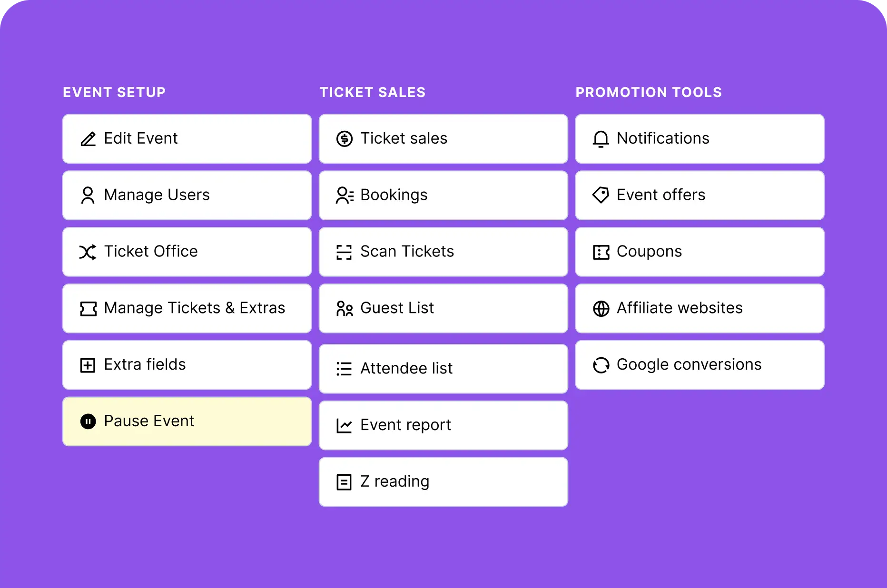Go to Bookings
Viewport: 887px width, 588px height.
(443, 196)
